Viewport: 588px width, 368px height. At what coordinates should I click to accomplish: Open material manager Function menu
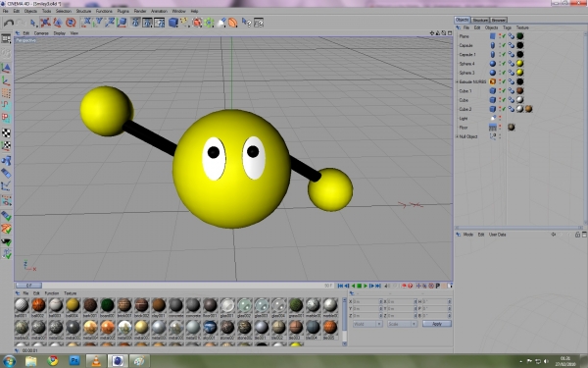coord(52,293)
